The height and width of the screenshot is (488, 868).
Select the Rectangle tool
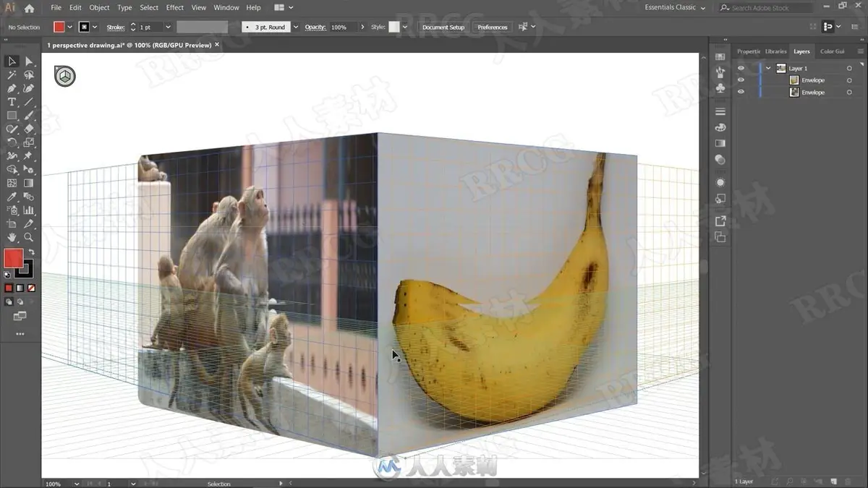coord(12,116)
